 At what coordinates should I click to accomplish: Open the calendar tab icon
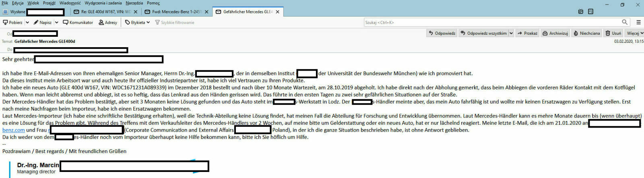(x=580, y=12)
